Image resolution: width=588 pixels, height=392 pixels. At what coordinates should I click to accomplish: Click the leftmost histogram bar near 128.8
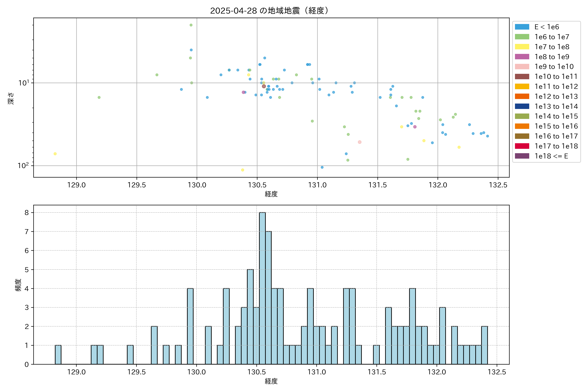click(x=58, y=354)
